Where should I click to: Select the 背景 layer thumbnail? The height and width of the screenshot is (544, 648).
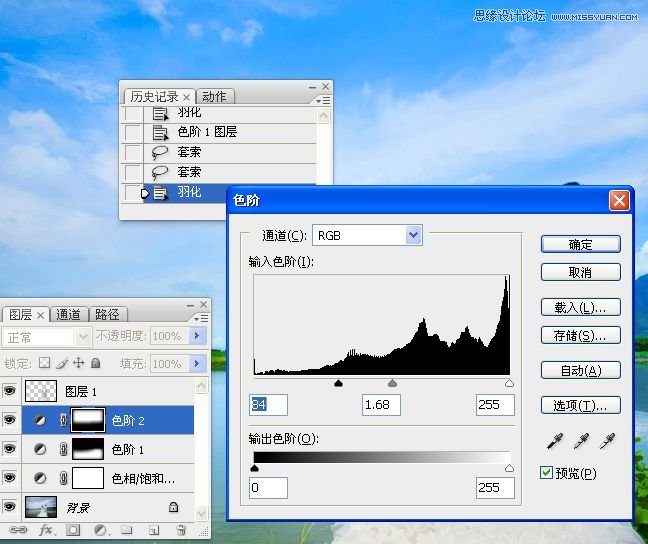point(41,507)
